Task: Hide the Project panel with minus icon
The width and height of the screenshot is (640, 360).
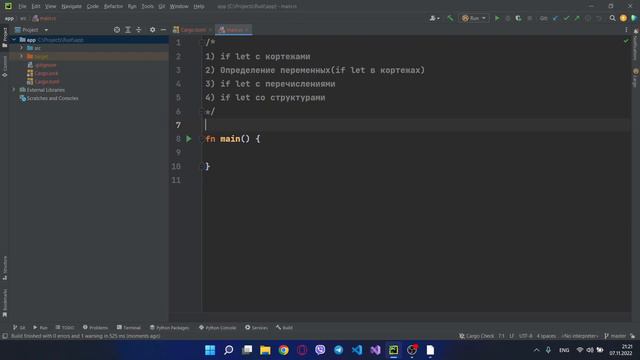Action: click(163, 30)
